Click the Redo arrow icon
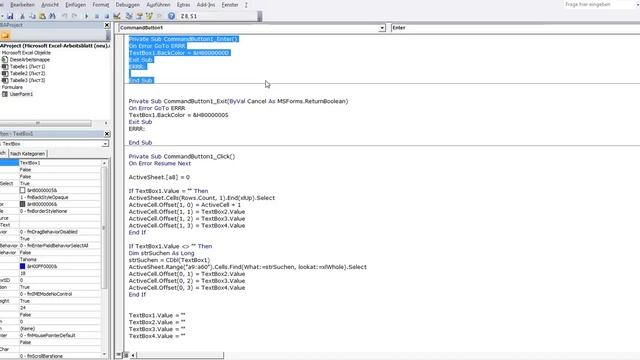The width and height of the screenshot is (640, 360). point(74,16)
